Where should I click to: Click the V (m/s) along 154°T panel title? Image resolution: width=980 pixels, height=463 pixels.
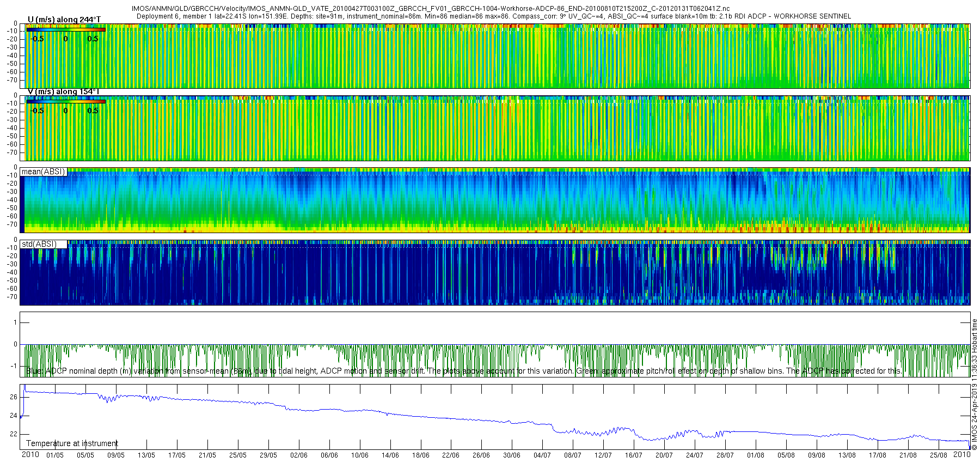[63, 92]
